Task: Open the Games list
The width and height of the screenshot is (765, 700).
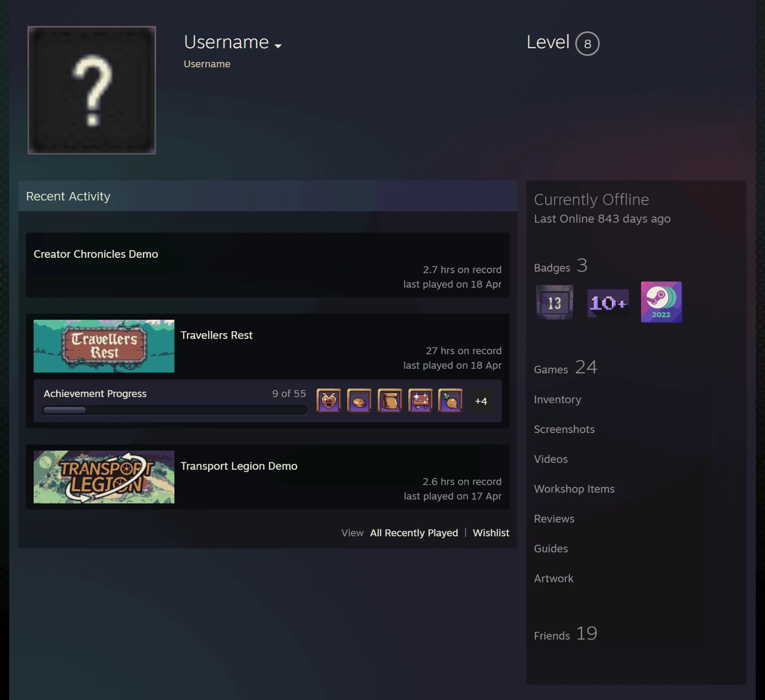Action: tap(565, 367)
